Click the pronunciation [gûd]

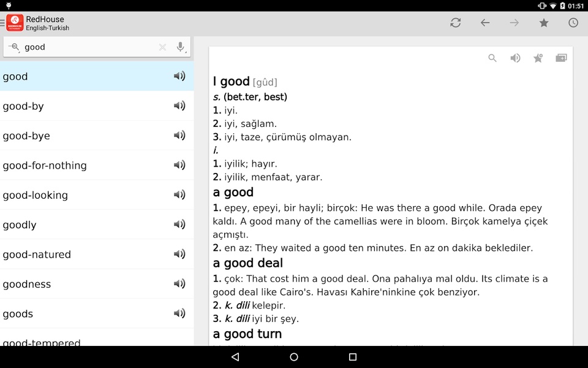[265, 82]
